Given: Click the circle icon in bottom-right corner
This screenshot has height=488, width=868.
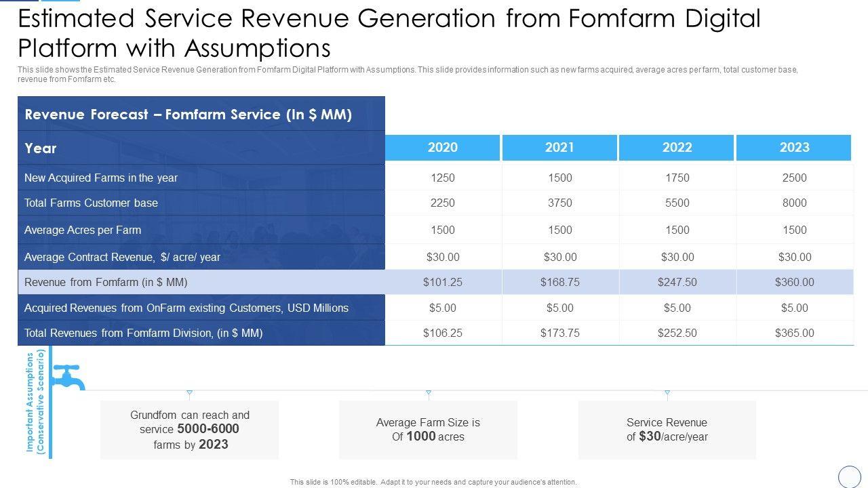Looking at the screenshot, I should tap(849, 476).
